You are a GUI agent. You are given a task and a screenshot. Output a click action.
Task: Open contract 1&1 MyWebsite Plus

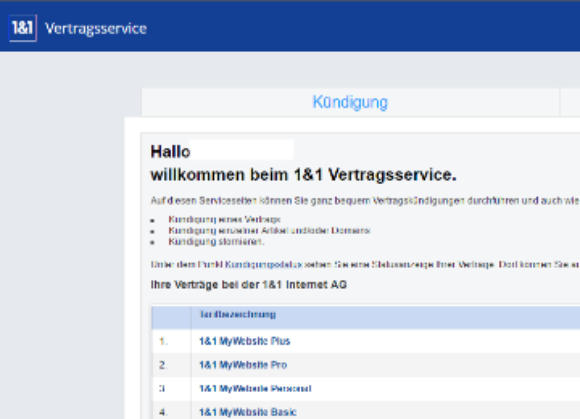245,341
